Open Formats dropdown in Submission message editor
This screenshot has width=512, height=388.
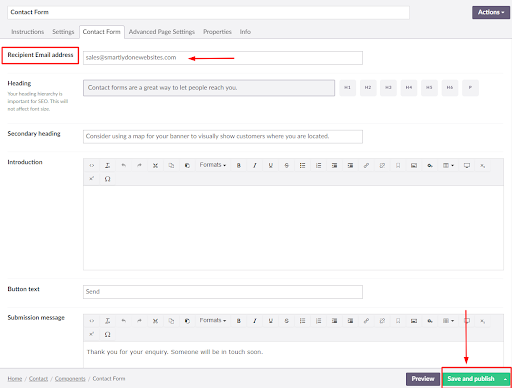click(x=213, y=320)
